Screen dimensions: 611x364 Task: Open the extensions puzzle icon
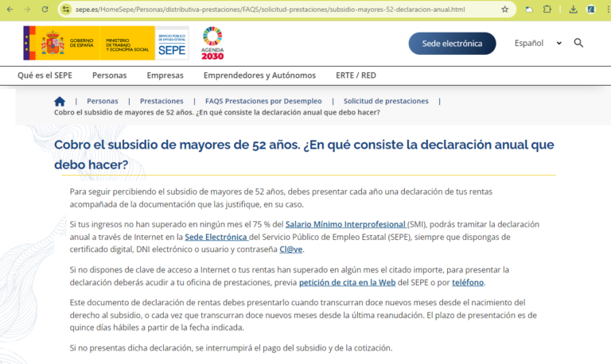(x=547, y=10)
